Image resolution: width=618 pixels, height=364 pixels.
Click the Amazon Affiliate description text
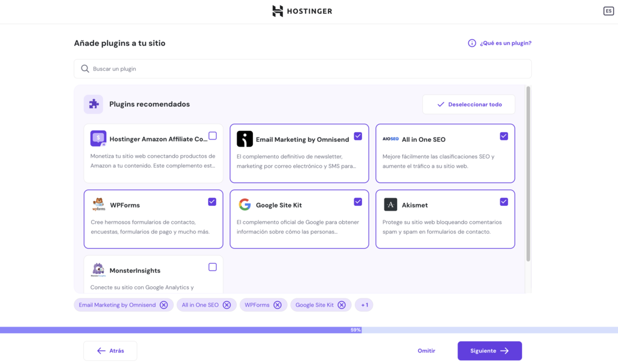153,161
